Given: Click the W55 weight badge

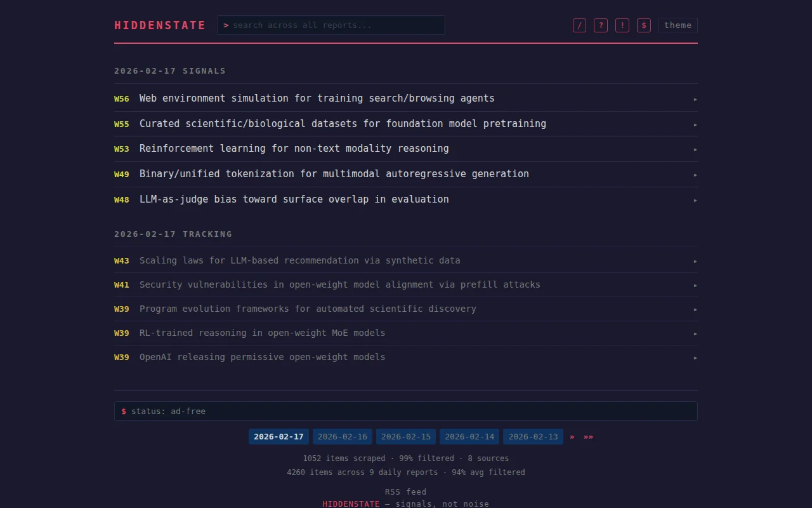Looking at the screenshot, I should (122, 124).
